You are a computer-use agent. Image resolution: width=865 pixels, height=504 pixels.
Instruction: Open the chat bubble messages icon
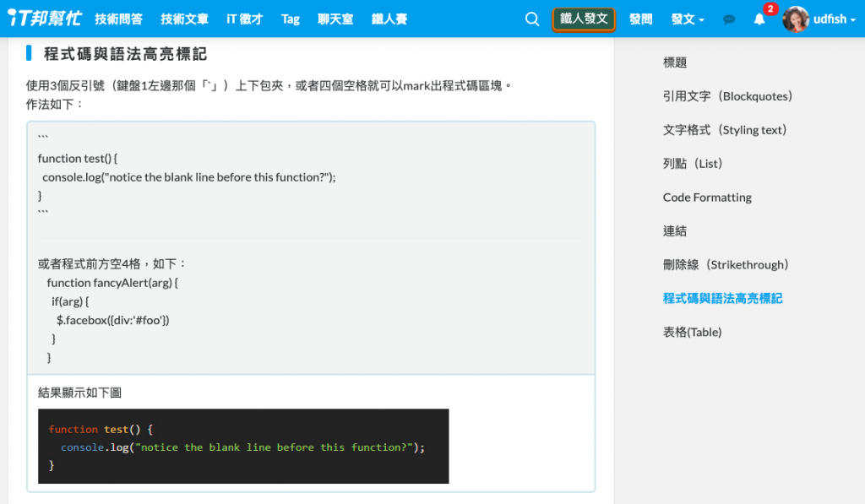click(729, 19)
